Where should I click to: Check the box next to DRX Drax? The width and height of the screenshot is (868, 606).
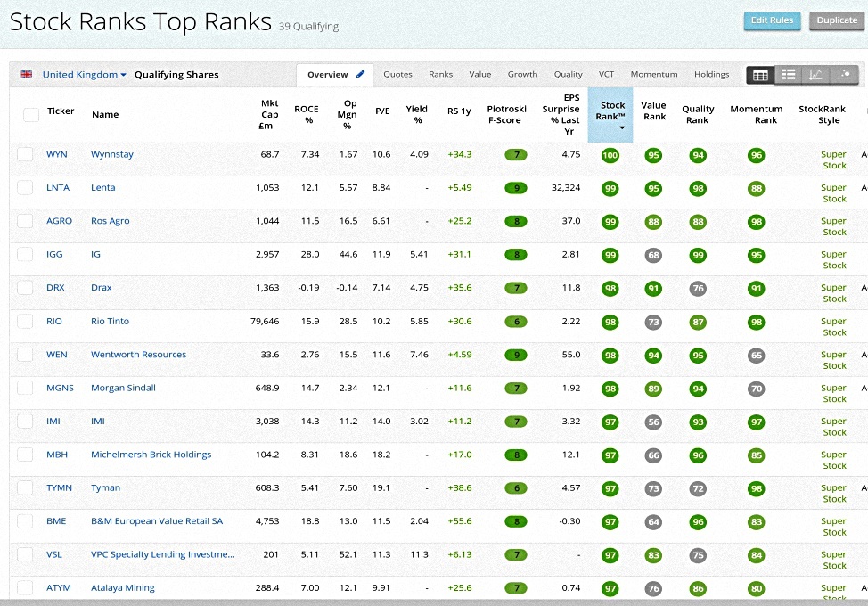pyautogui.click(x=25, y=287)
